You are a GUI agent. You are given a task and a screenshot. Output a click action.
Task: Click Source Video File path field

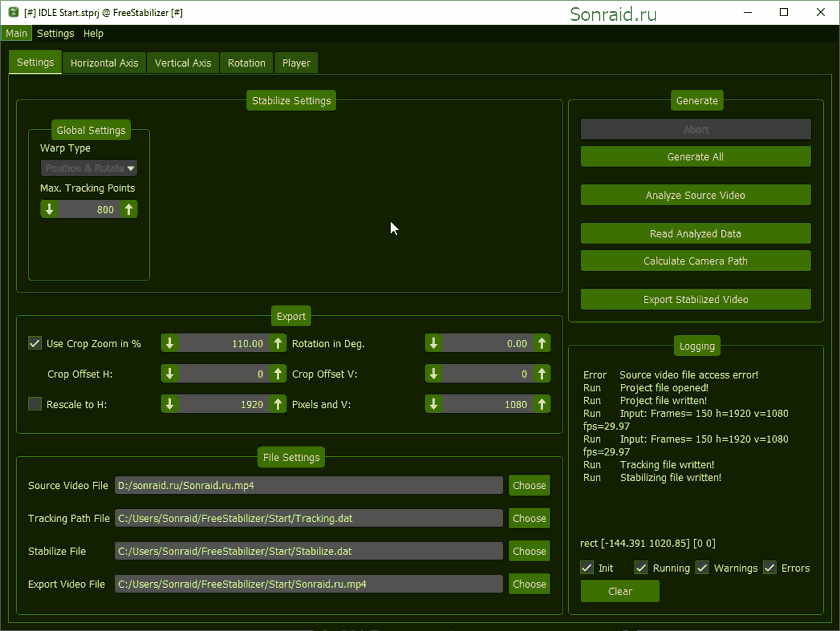pos(309,485)
